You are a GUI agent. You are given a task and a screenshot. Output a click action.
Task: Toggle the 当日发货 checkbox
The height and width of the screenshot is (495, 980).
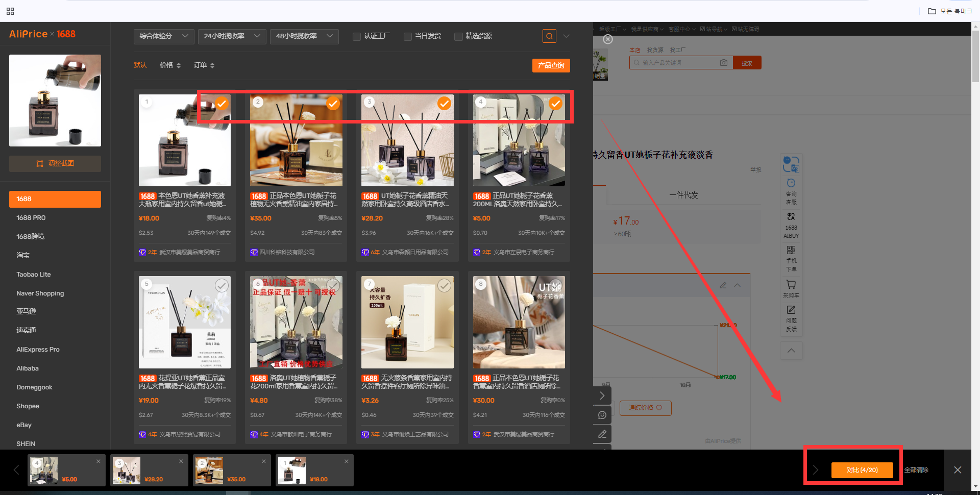[x=407, y=36]
